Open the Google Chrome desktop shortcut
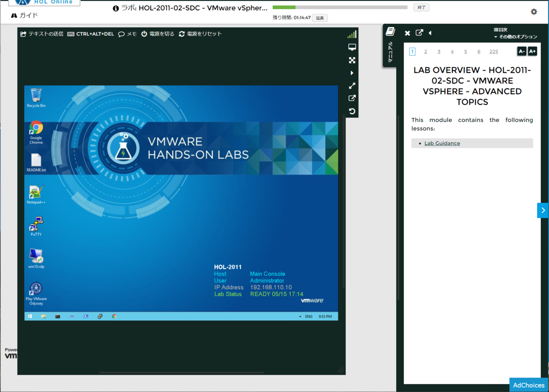This screenshot has width=549, height=392. click(x=36, y=133)
